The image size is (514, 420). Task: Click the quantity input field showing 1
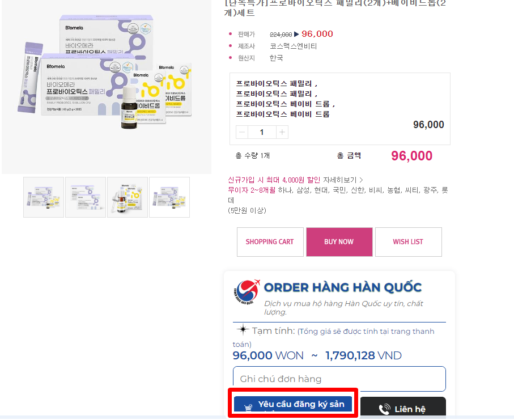(262, 132)
